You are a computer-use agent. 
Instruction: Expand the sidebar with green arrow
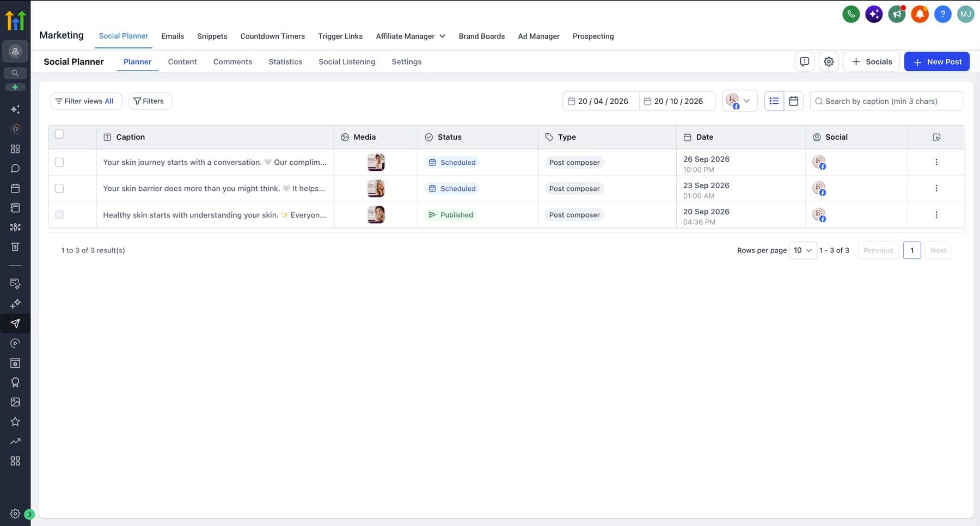pos(29,514)
